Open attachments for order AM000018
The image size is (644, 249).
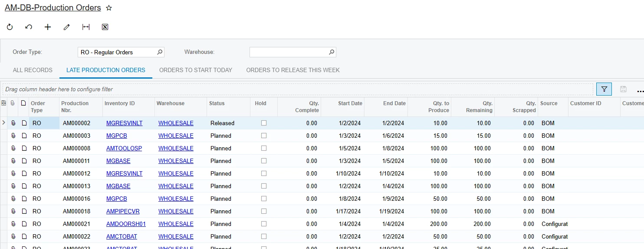[x=13, y=211]
